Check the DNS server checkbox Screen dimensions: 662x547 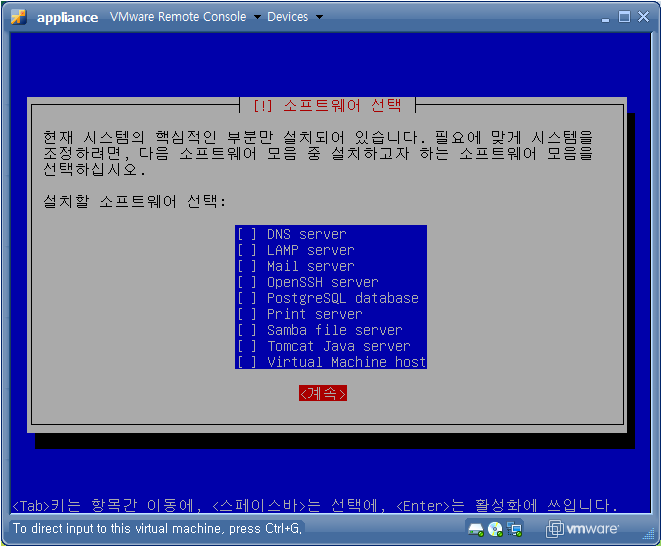pyautogui.click(x=247, y=234)
